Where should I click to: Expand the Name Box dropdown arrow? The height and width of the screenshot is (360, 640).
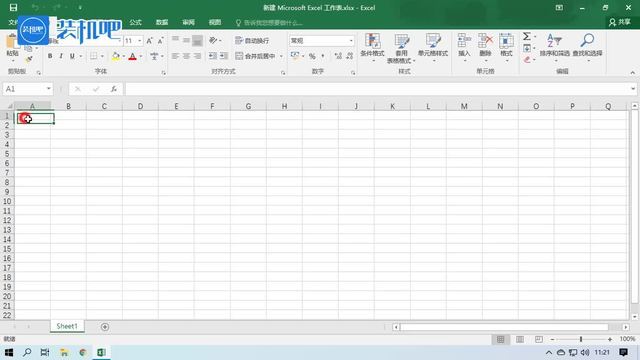49,89
